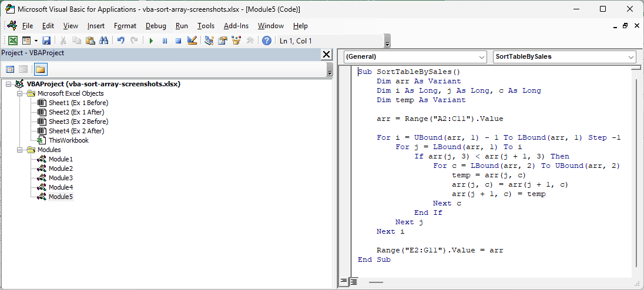
Task: Click the Cut scissors icon
Action: pos(63,41)
